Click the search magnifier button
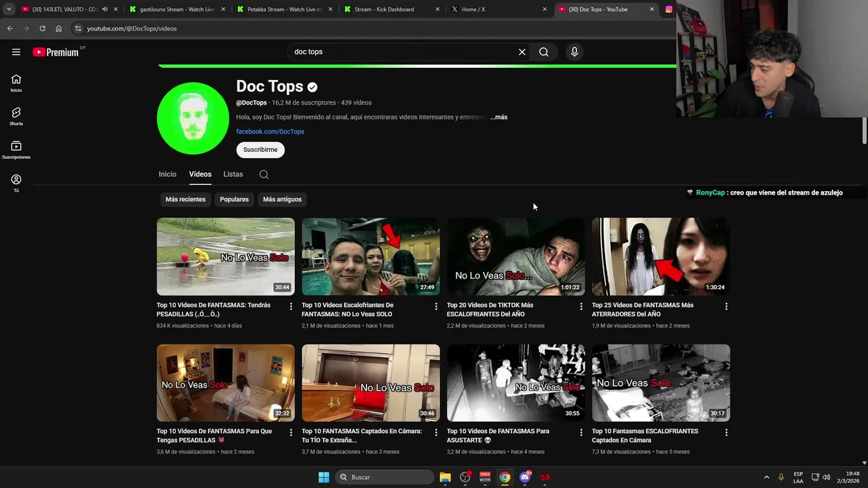 tap(544, 52)
